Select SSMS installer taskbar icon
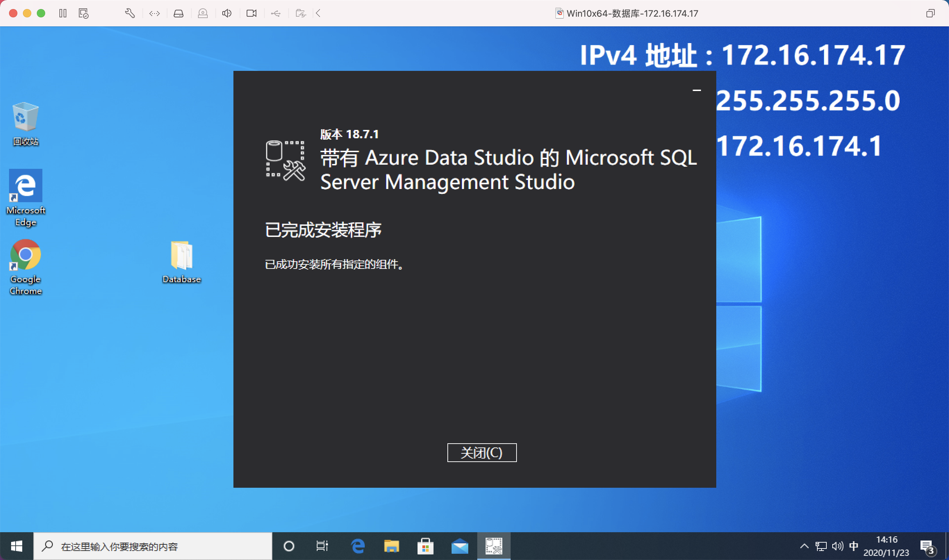This screenshot has height=560, width=949. pyautogui.click(x=494, y=546)
